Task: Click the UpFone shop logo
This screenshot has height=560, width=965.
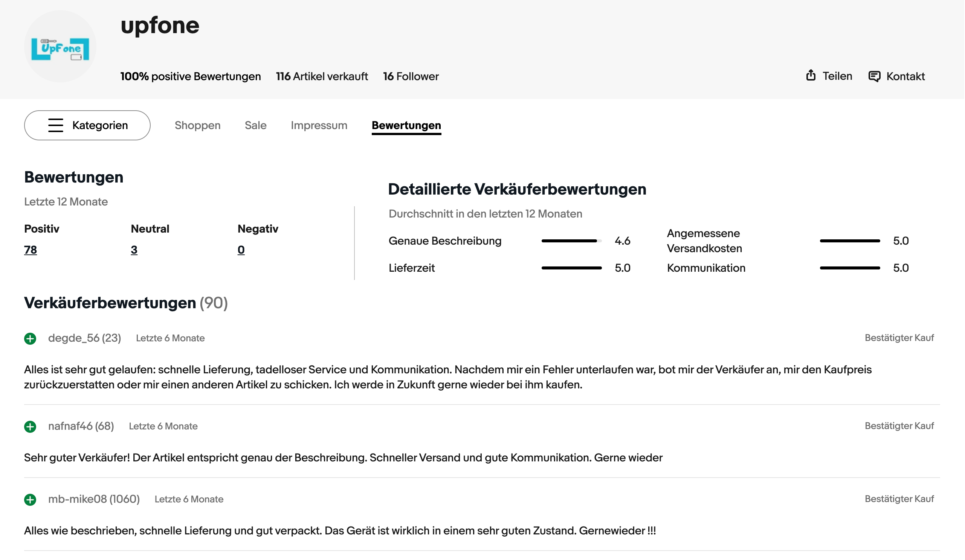Action: [60, 46]
